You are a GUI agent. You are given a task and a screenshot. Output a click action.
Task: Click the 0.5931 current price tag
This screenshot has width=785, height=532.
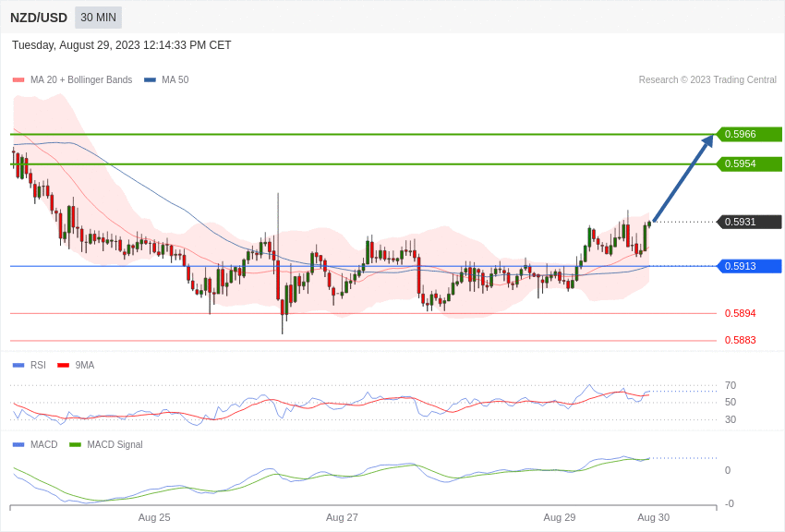[x=750, y=222]
